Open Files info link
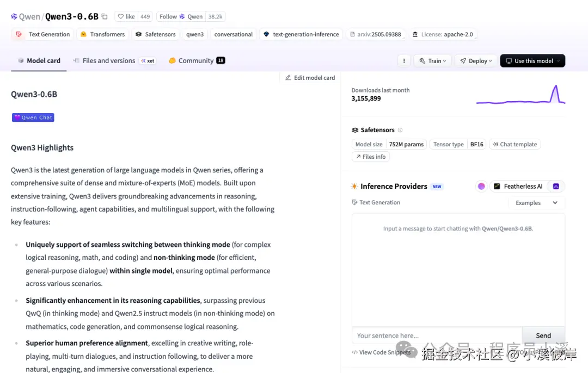This screenshot has height=373, width=588. click(x=371, y=157)
